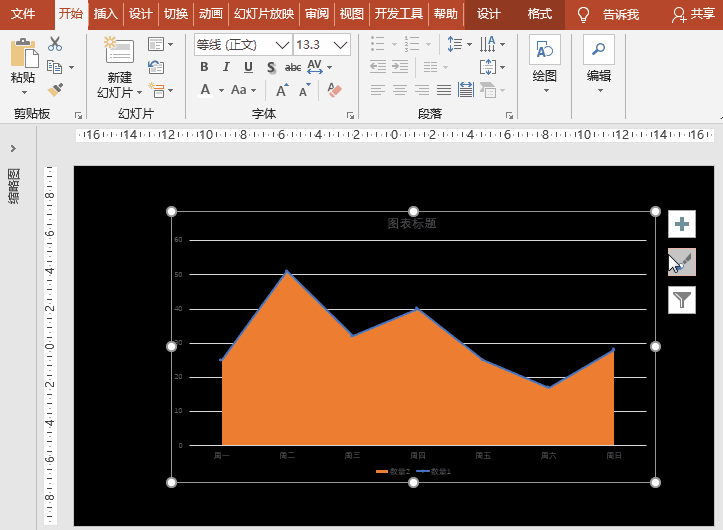723x530 pixels.
Task: Click the Share (共享) button
Action: point(694,14)
